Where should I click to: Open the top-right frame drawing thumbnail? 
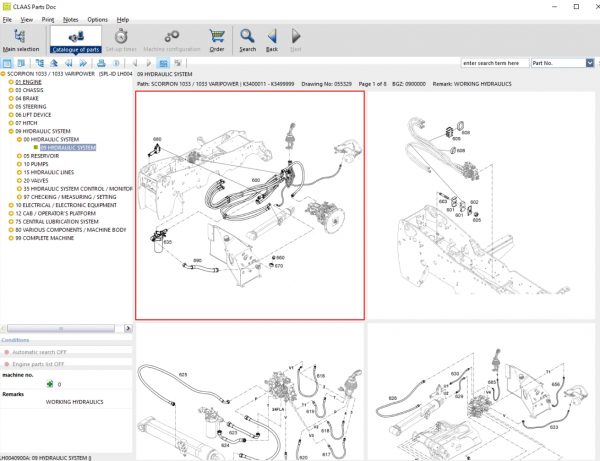pos(481,205)
